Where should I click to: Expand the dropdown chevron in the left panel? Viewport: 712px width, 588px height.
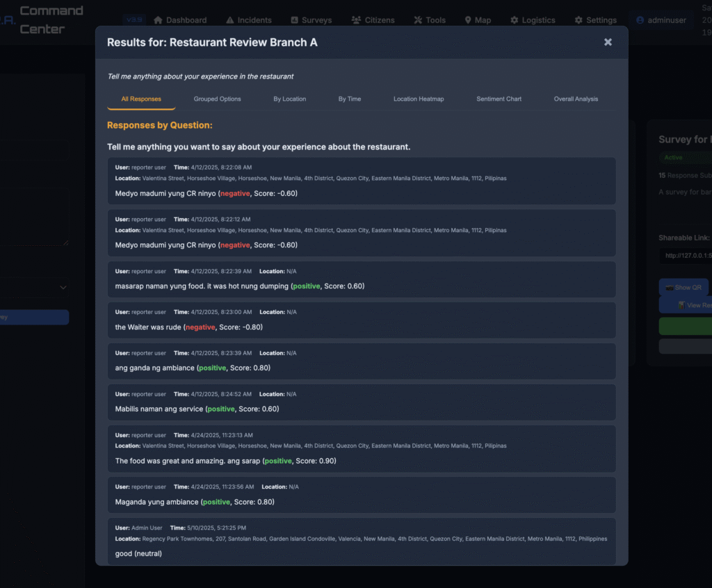pyautogui.click(x=63, y=288)
